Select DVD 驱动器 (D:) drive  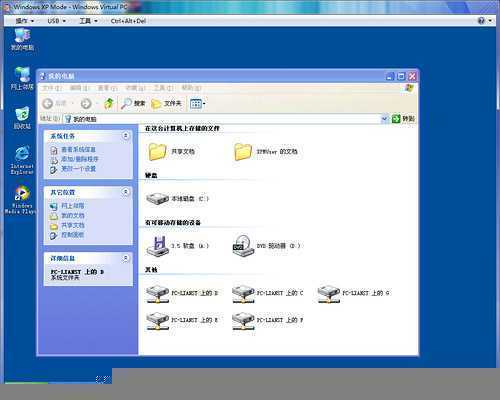pos(266,246)
